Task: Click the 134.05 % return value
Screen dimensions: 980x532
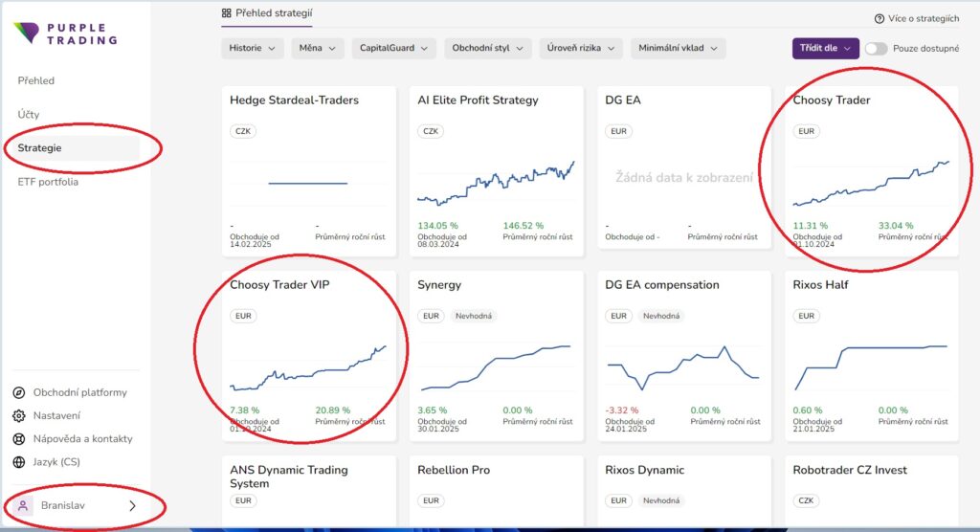Action: point(437,226)
